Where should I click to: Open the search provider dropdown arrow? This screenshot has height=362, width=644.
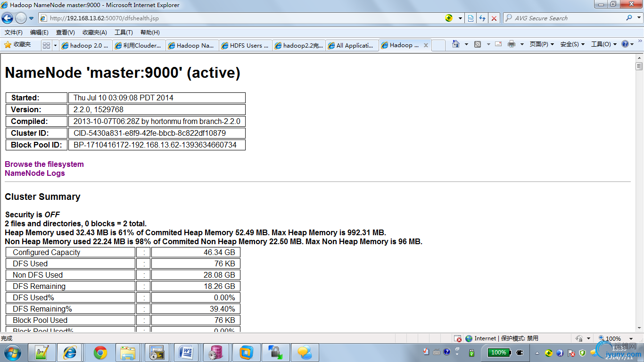click(x=638, y=18)
